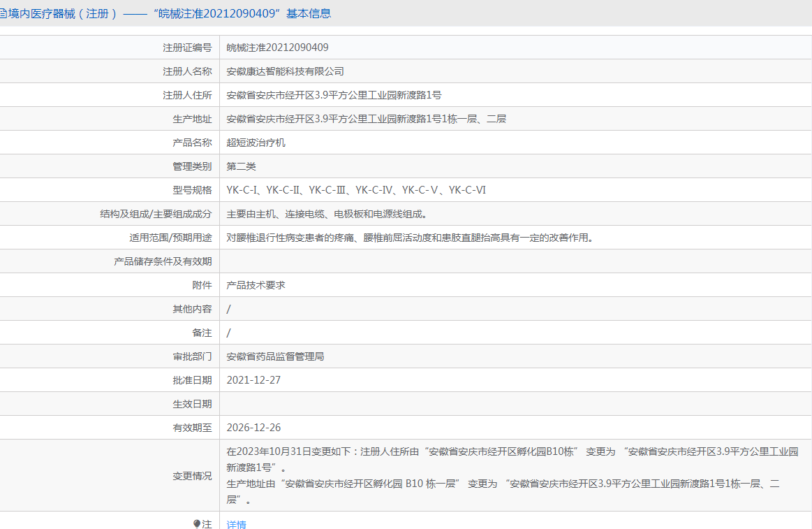Open the 详情 link at bottom
The image size is (812, 529).
[236, 524]
